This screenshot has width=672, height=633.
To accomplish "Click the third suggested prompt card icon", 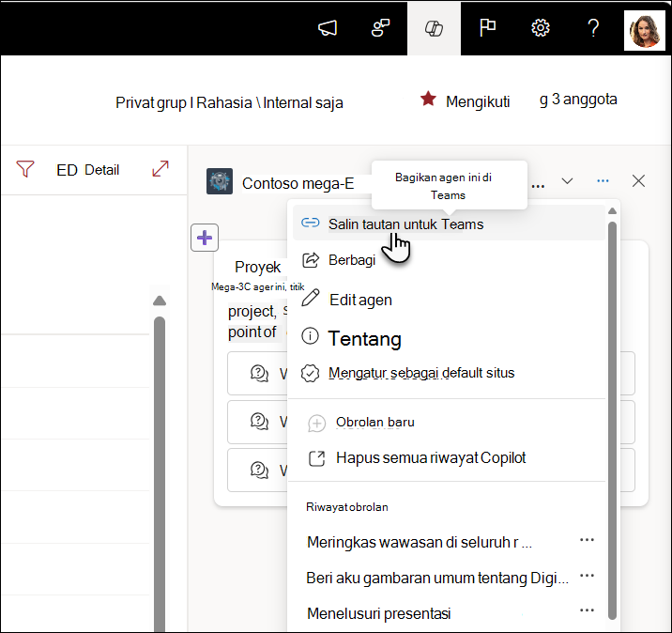I will coord(259,470).
